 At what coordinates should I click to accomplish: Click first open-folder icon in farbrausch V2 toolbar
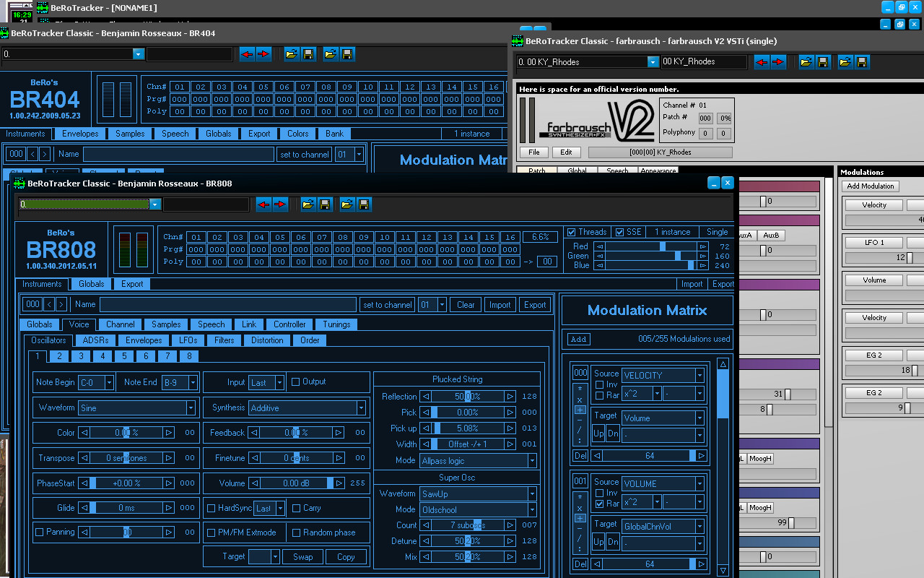pyautogui.click(x=806, y=62)
